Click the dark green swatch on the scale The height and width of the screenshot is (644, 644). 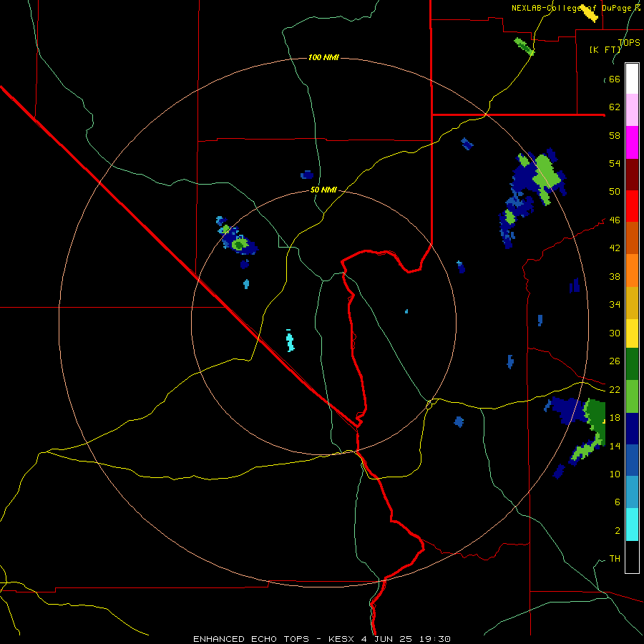(632, 364)
